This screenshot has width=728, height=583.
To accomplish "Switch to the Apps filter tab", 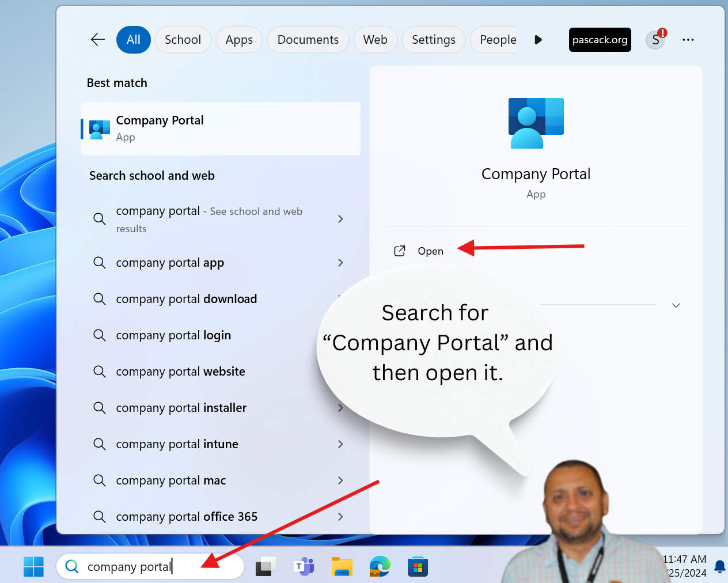I will (239, 40).
